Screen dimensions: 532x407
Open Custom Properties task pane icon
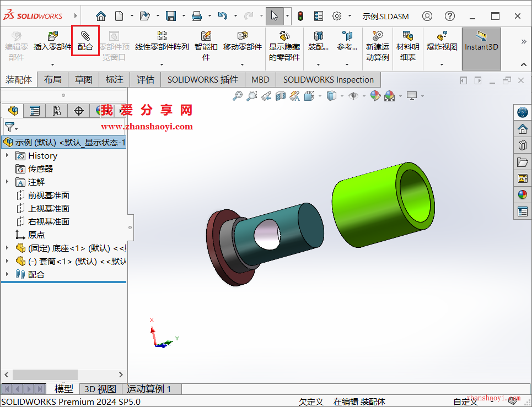click(x=523, y=211)
